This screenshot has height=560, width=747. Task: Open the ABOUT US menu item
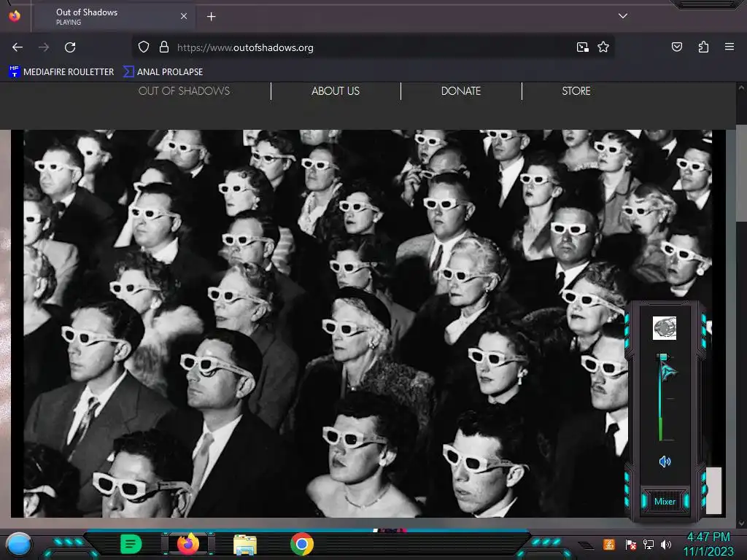click(336, 91)
